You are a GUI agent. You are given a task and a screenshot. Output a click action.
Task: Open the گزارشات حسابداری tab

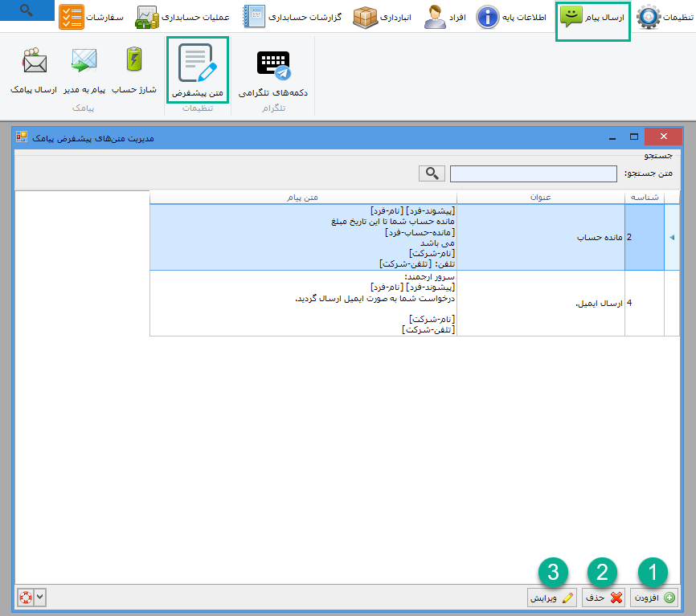tap(293, 18)
